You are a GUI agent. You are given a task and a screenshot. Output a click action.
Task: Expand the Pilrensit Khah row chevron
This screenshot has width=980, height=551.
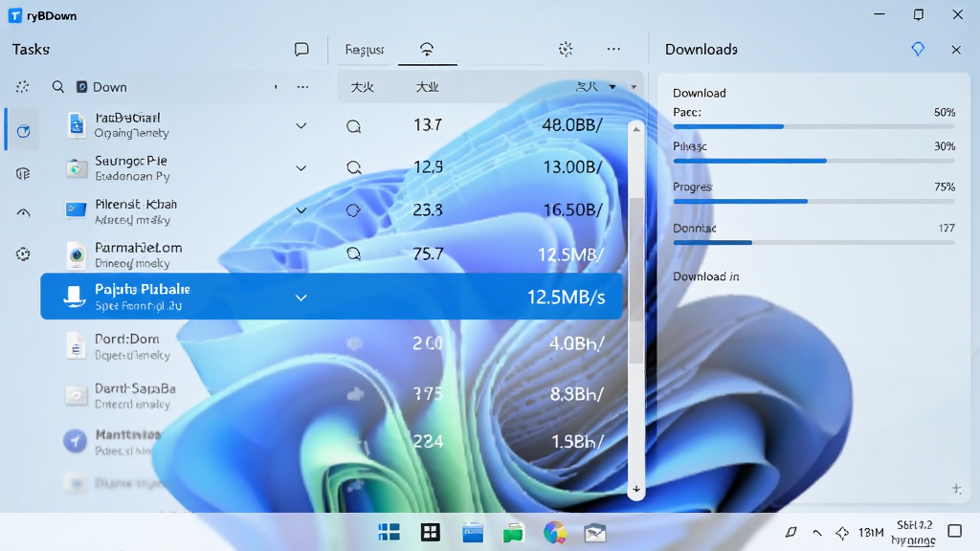click(x=301, y=210)
